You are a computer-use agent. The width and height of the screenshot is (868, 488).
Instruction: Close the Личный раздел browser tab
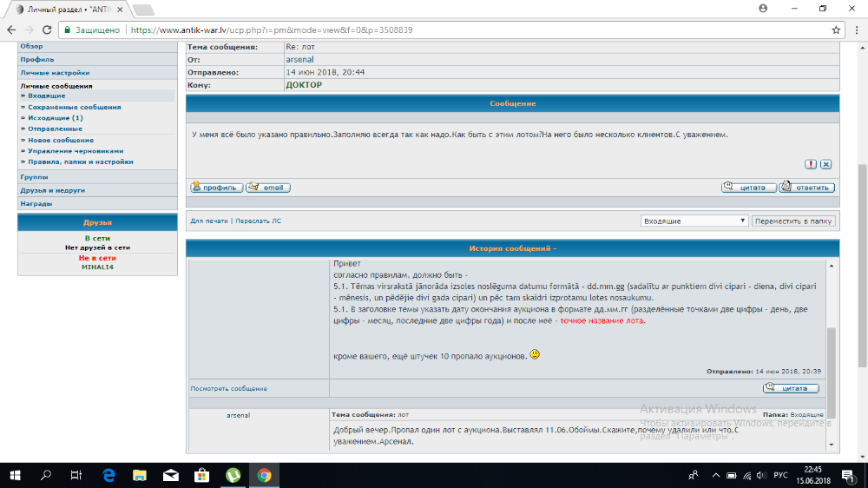(x=120, y=10)
